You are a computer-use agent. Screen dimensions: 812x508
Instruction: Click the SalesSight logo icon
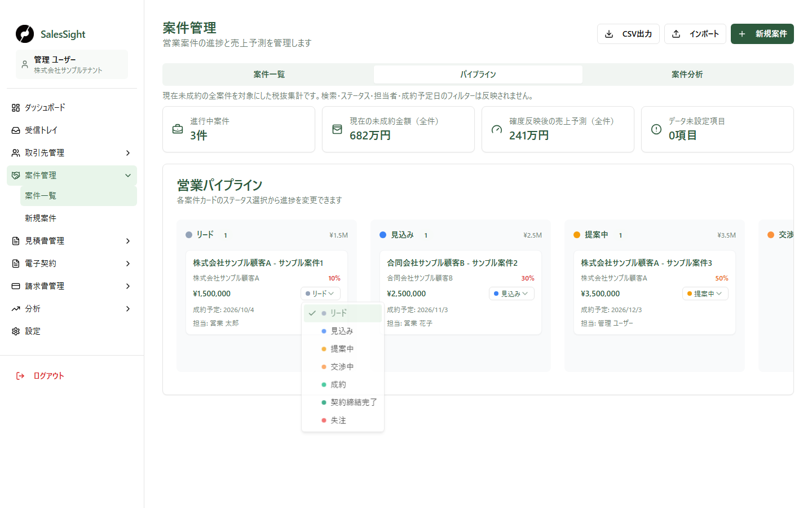click(25, 34)
